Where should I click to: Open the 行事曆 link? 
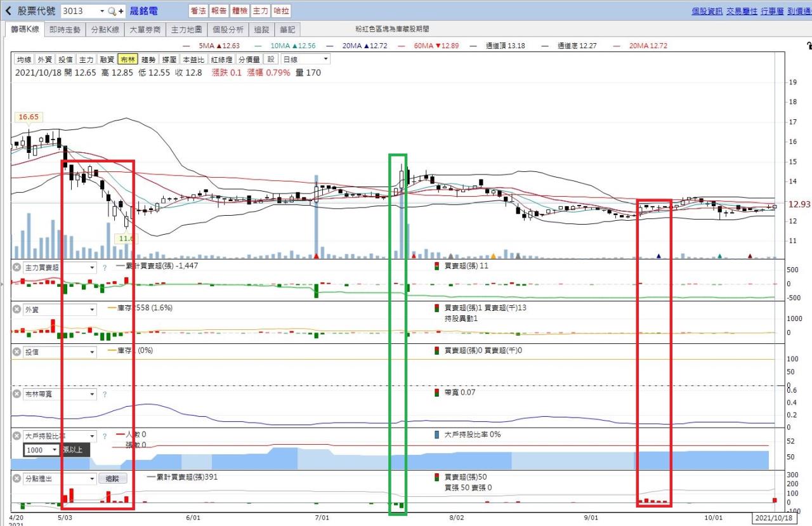pyautogui.click(x=771, y=11)
